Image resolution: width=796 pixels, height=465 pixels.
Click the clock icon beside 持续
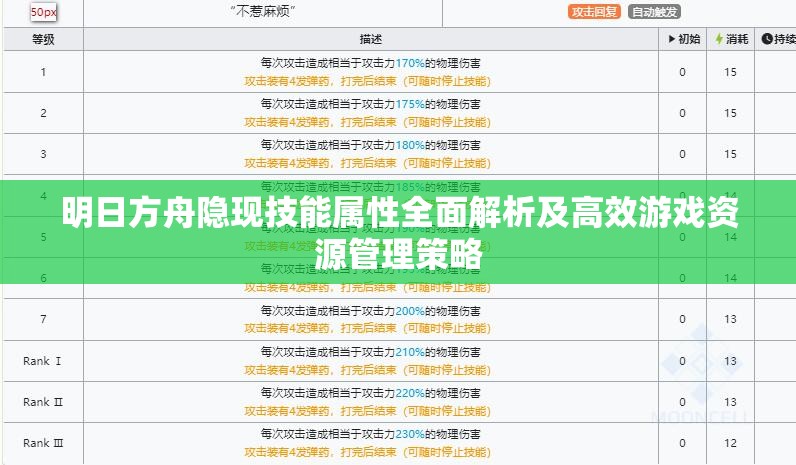pos(767,39)
